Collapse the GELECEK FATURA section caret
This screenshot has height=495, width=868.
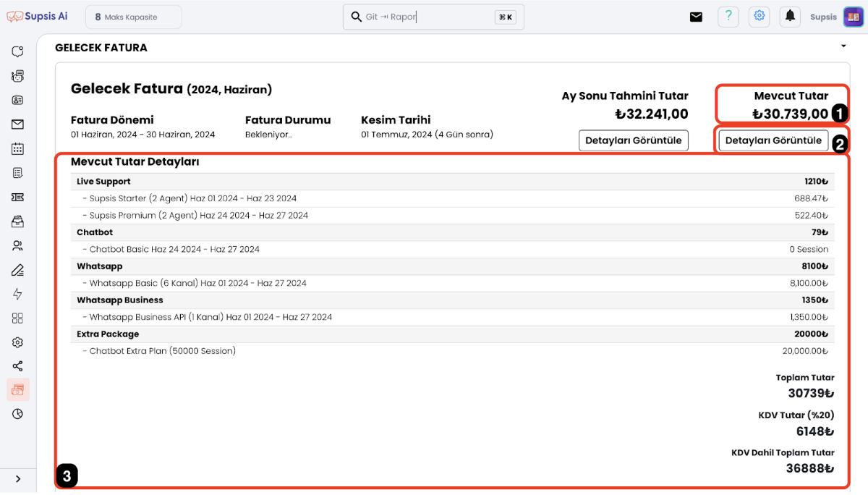(x=843, y=47)
